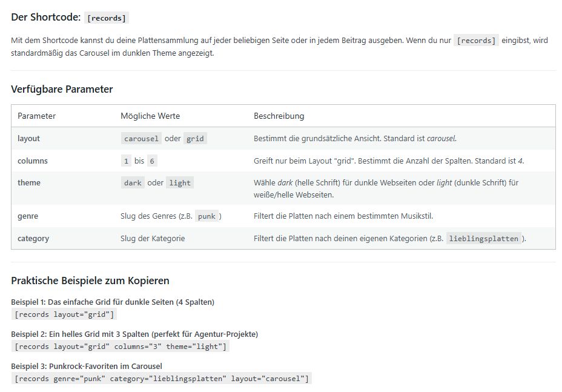This screenshot has width=562, height=392.
Task: Click the "light" code chip in theme values
Action: (180, 183)
